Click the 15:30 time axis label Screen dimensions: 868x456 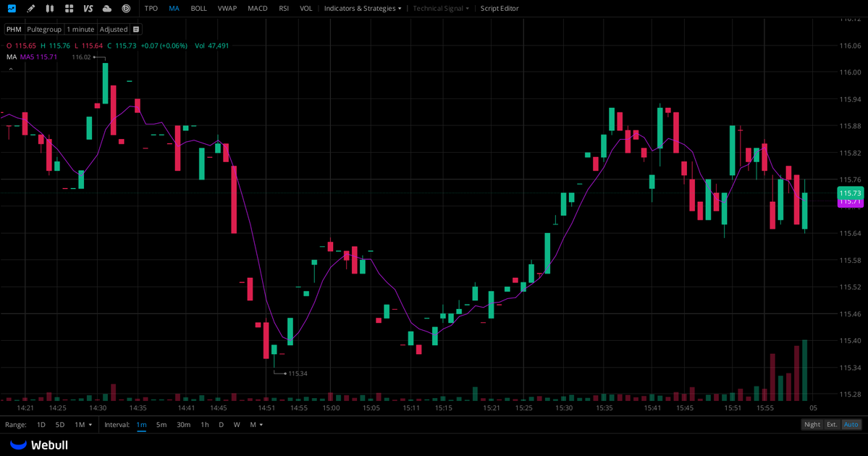click(x=564, y=408)
